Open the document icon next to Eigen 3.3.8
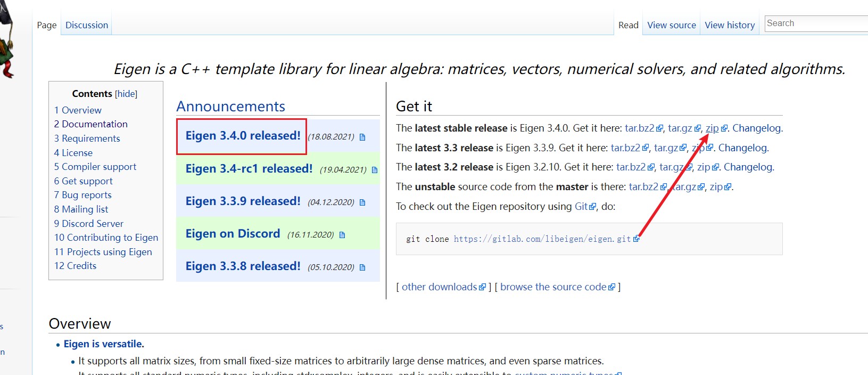Image resolution: width=868 pixels, height=375 pixels. coord(362,267)
